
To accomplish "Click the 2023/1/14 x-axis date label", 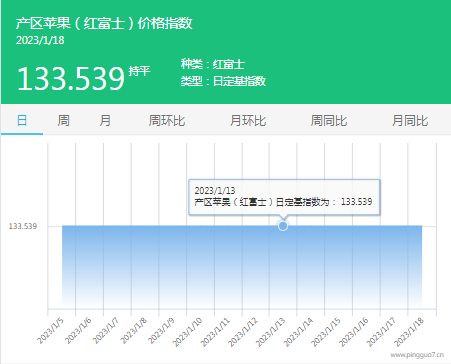I will coord(298,332).
